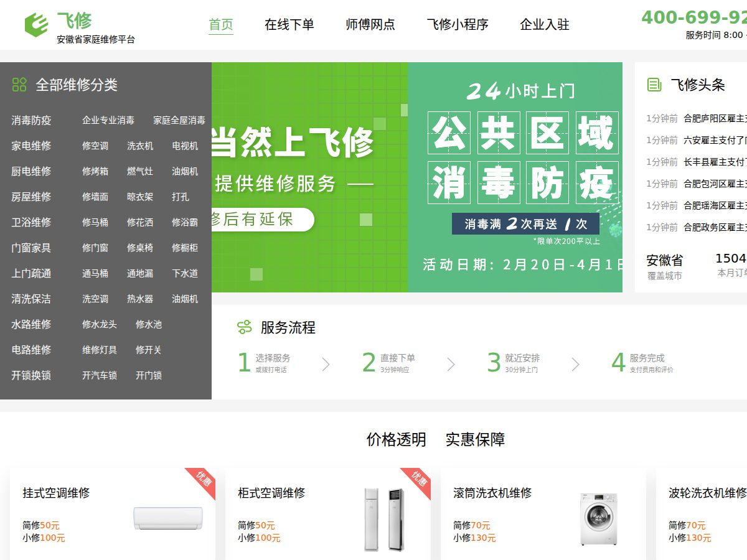The width and height of the screenshot is (747, 560).
Task: Select 企业专业消毒 service link
Action: (x=108, y=120)
